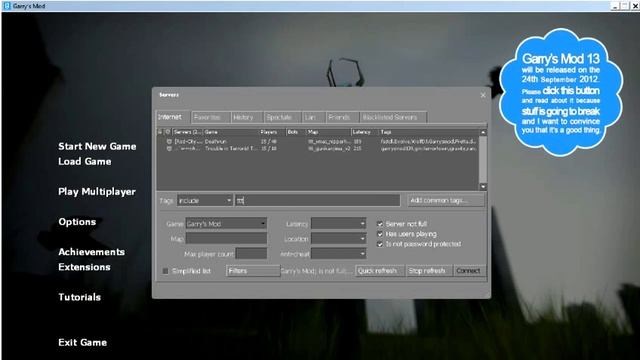Switch to the Favorites tab
640x360 pixels.
211,118
